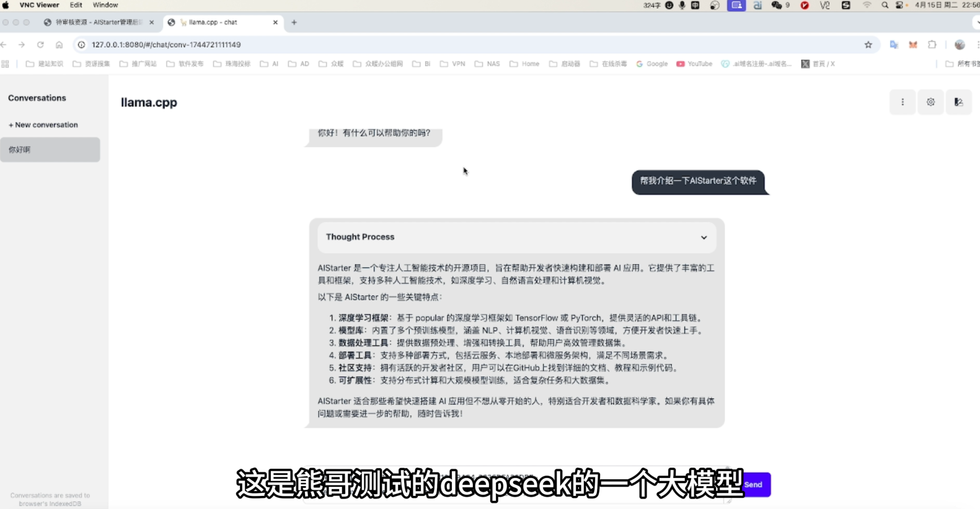Open the extensions puzzle menu

click(932, 45)
